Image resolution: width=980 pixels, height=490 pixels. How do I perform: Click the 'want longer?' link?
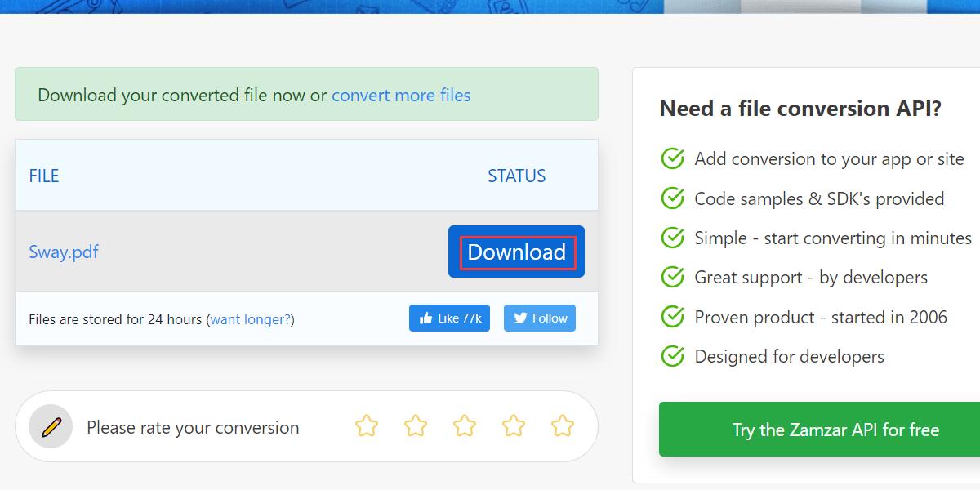tap(251, 319)
